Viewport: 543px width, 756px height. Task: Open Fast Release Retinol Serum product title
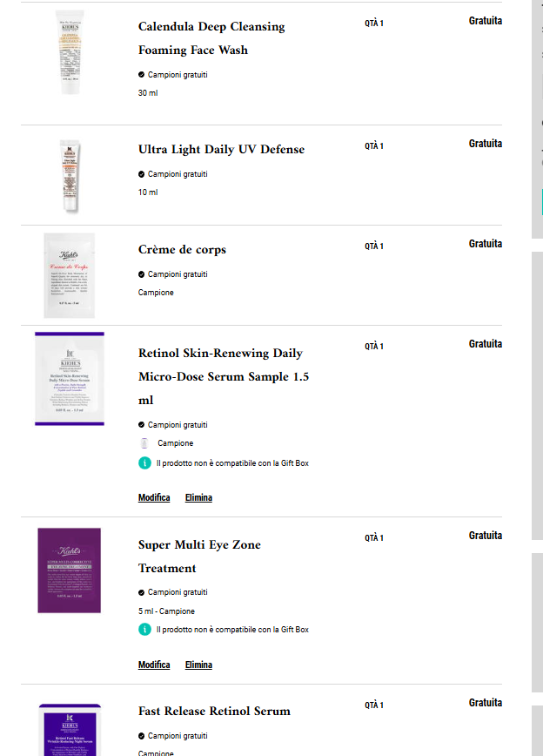point(214,712)
